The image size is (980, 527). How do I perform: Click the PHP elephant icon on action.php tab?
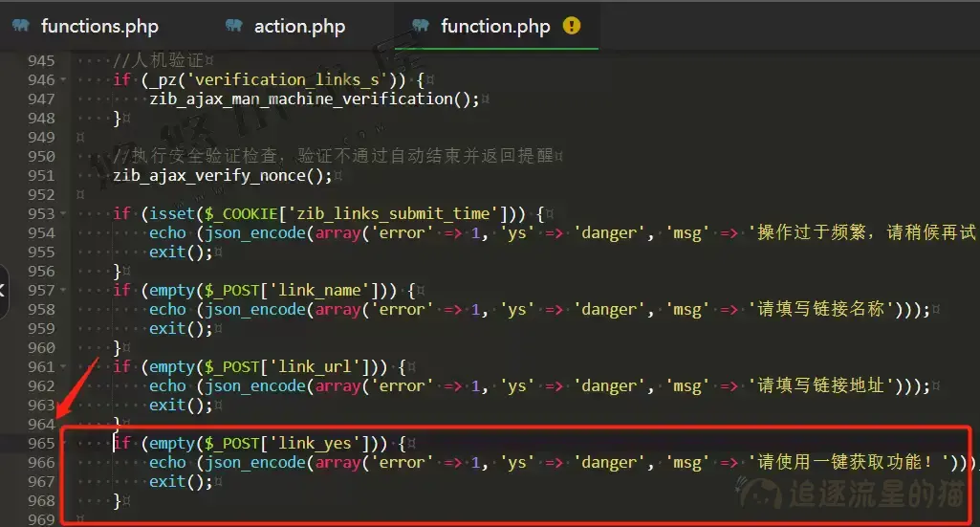pos(233,26)
